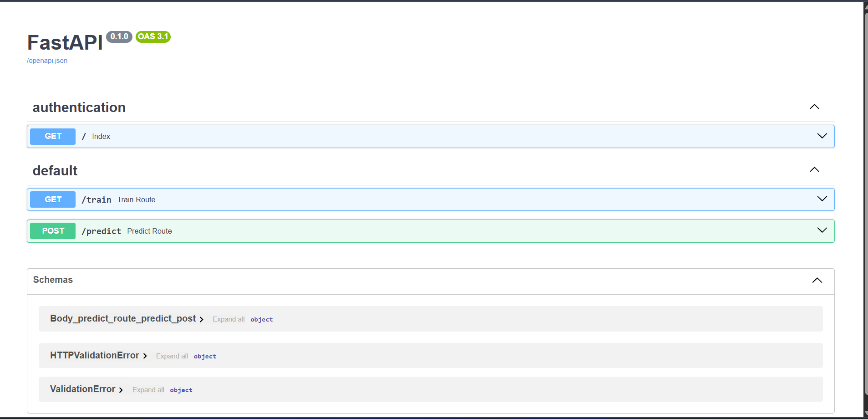Click Expand all for ValidationError
868x419 pixels.
coord(148,390)
